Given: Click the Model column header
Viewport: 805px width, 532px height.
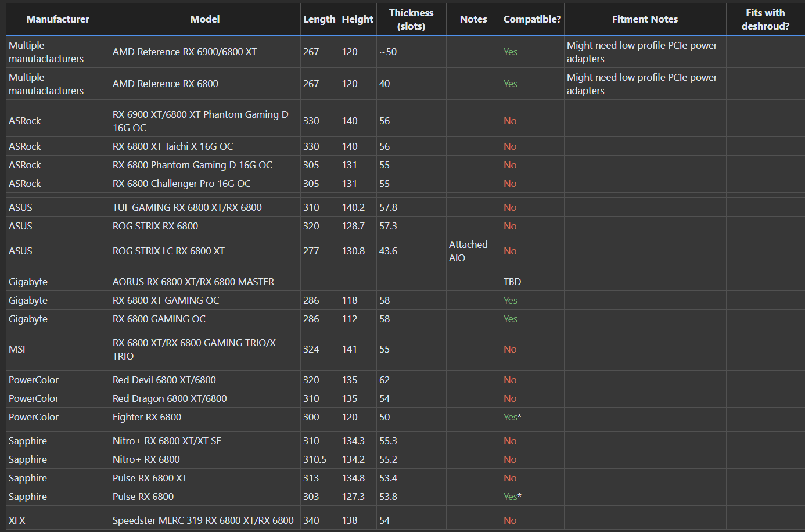Looking at the screenshot, I should 205,19.
